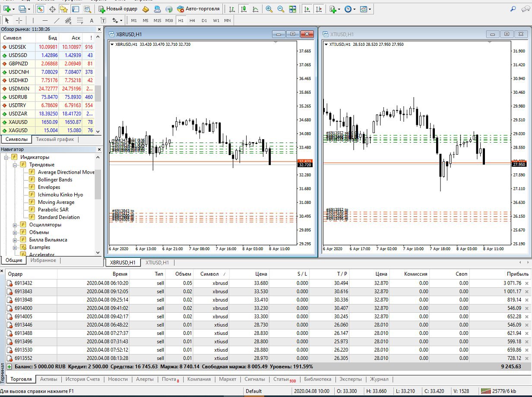Open the Profiles icon in toolbar
The image size is (532, 397).
[x=22, y=9]
